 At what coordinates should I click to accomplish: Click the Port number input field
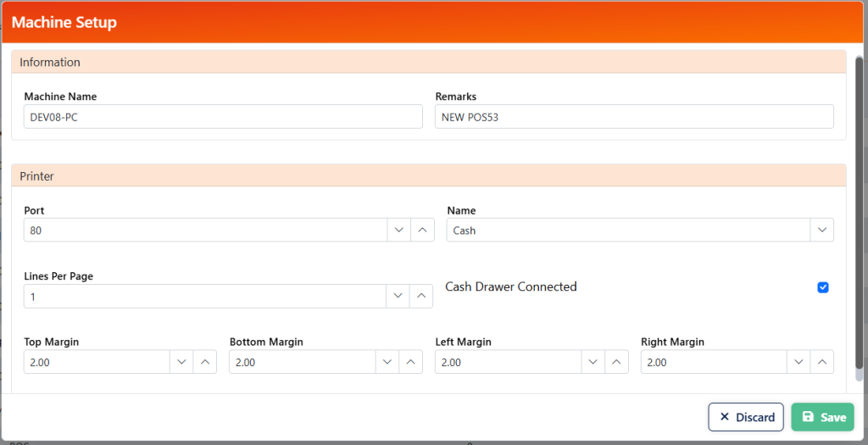point(205,231)
